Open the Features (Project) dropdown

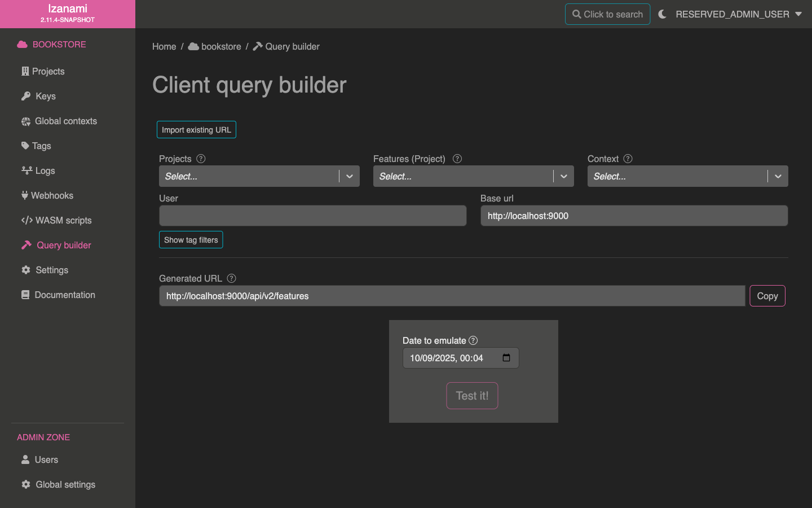pos(563,176)
